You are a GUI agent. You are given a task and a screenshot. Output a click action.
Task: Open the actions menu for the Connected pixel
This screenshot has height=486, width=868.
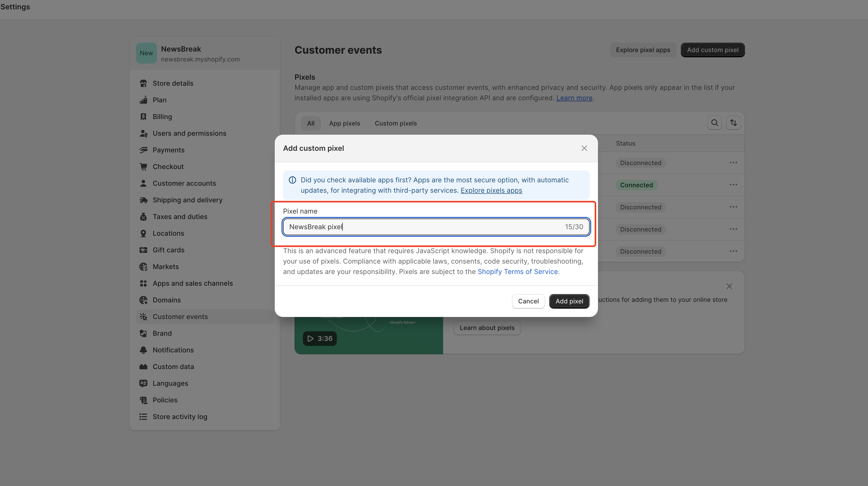[x=733, y=185]
